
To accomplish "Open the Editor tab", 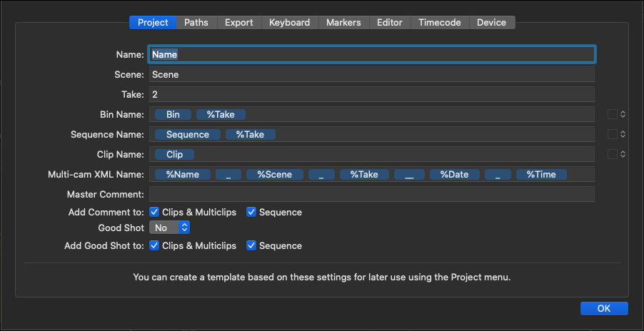I will tap(390, 23).
